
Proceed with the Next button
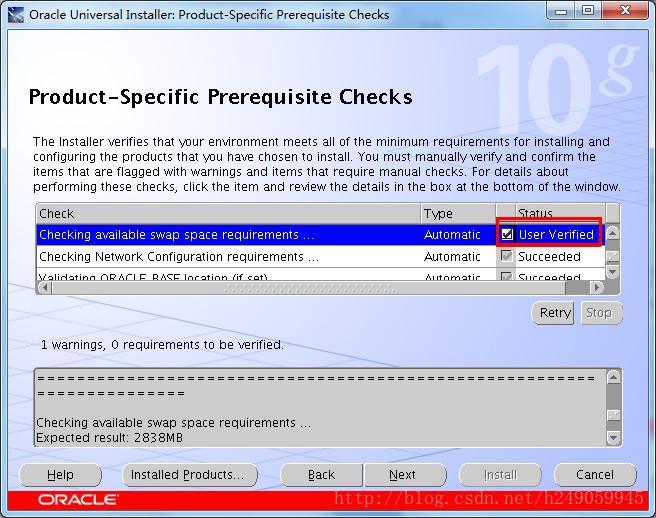pos(405,474)
